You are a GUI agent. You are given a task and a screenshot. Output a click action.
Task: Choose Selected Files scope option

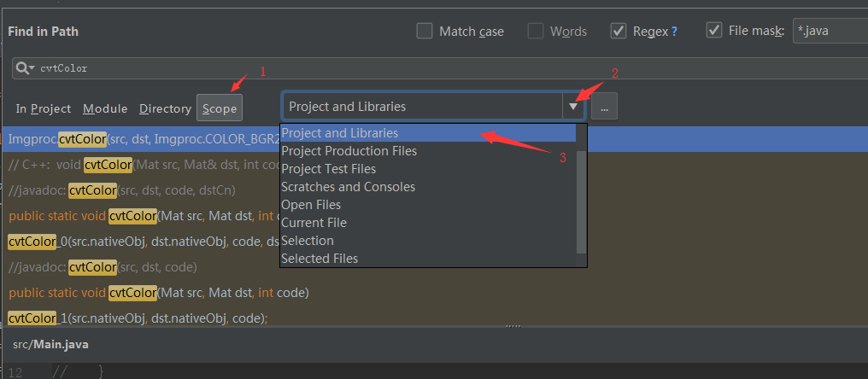click(x=428, y=259)
